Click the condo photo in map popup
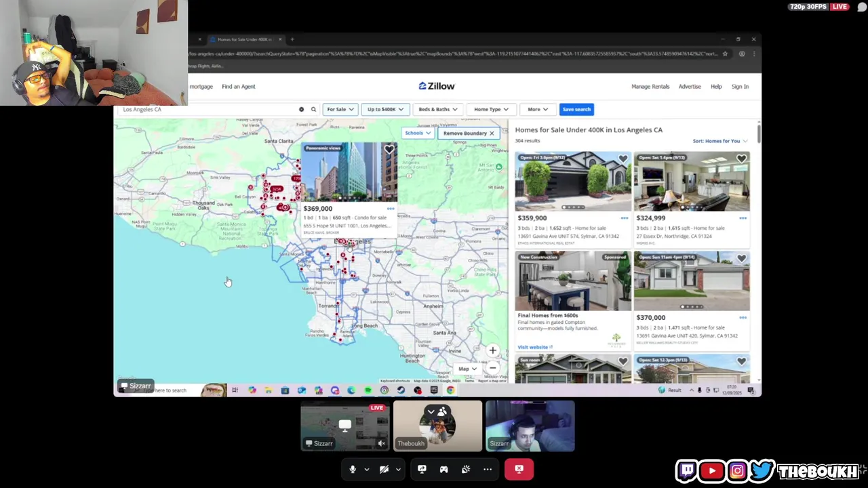This screenshot has width=868, height=488. [x=349, y=172]
